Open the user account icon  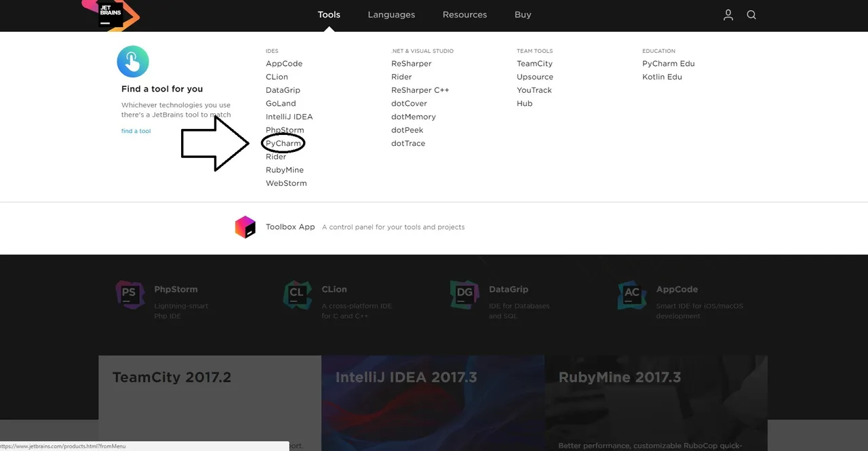click(x=728, y=15)
